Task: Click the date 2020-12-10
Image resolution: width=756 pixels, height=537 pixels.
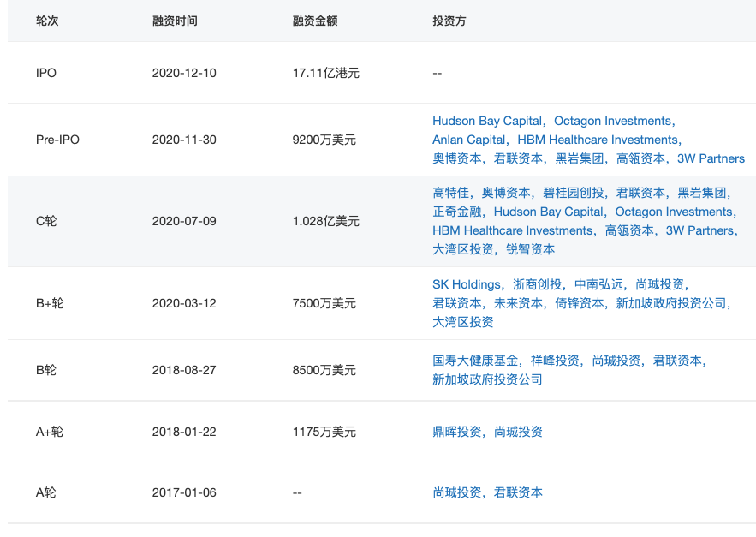Action: [184, 73]
